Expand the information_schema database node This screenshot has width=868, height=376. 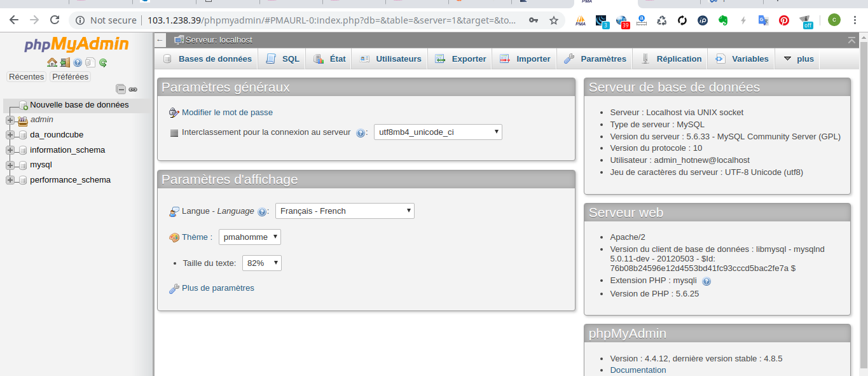[10, 150]
